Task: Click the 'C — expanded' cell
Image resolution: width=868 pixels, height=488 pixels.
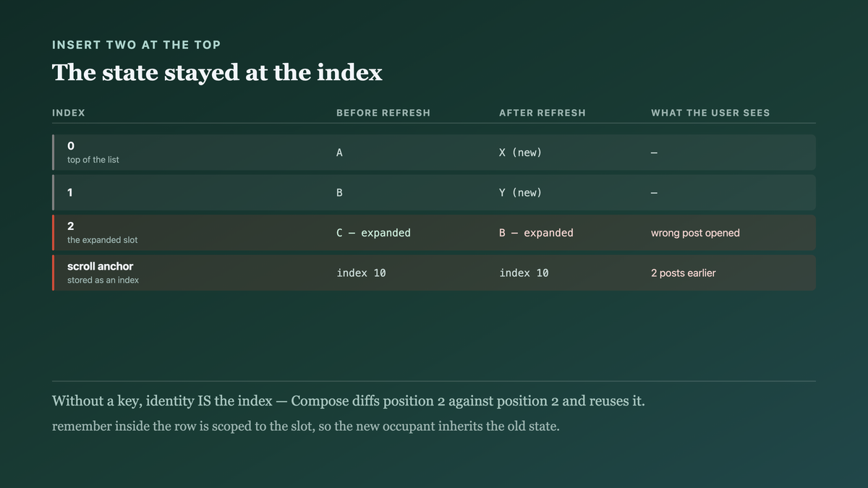Action: coord(373,233)
